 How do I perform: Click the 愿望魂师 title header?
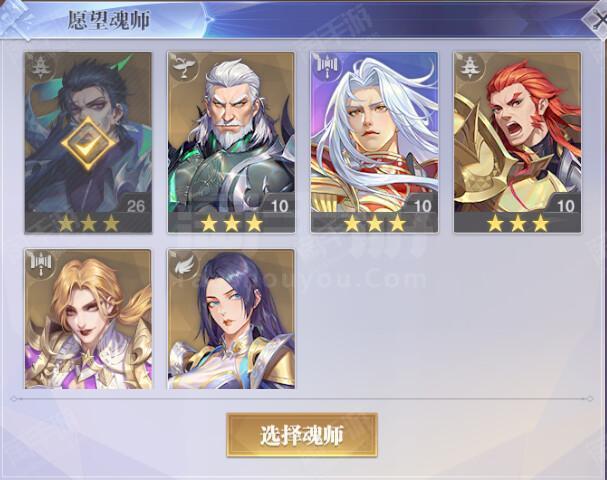click(x=109, y=20)
